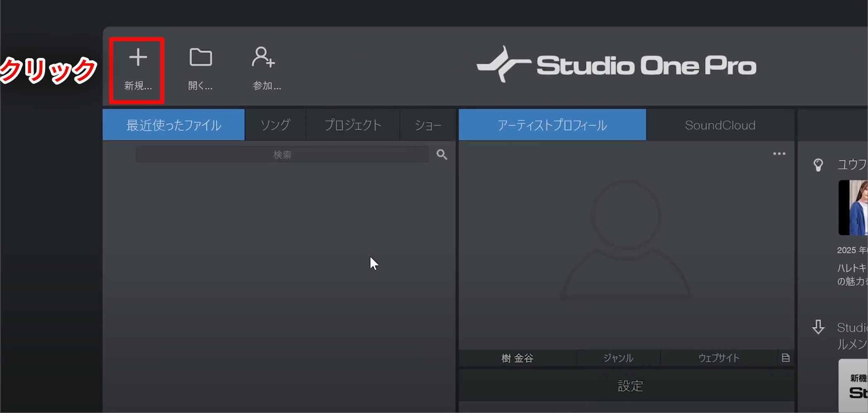Click the join user-plus icon
The height and width of the screenshot is (413, 868).
tap(263, 58)
